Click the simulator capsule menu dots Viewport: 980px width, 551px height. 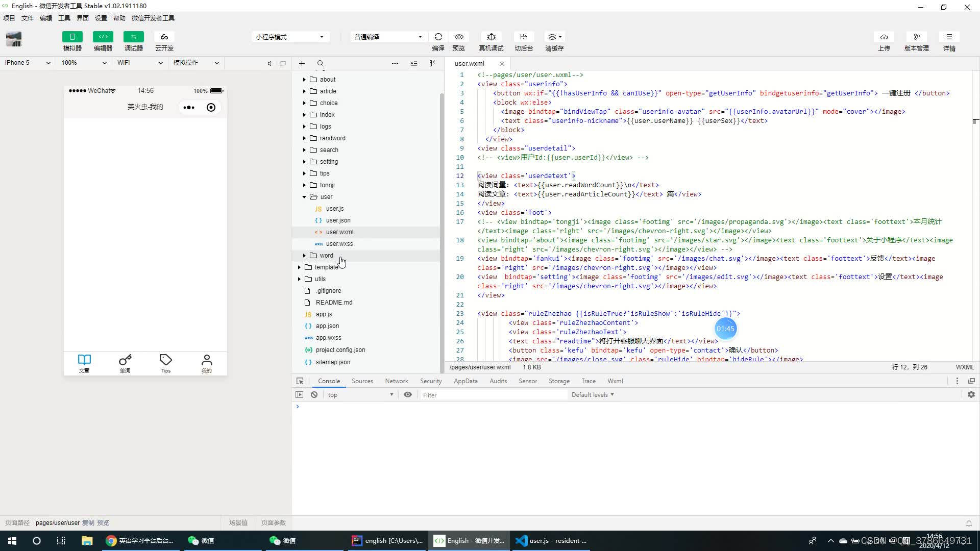click(x=189, y=108)
